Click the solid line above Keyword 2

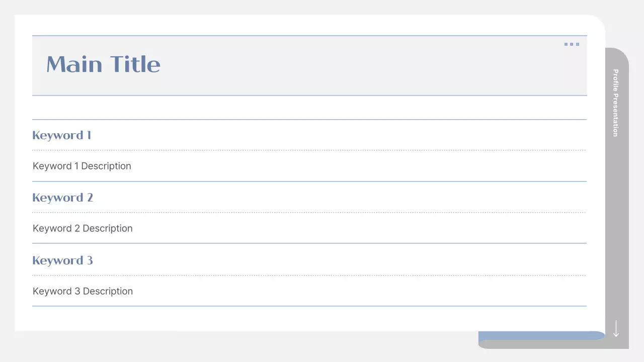(x=309, y=181)
